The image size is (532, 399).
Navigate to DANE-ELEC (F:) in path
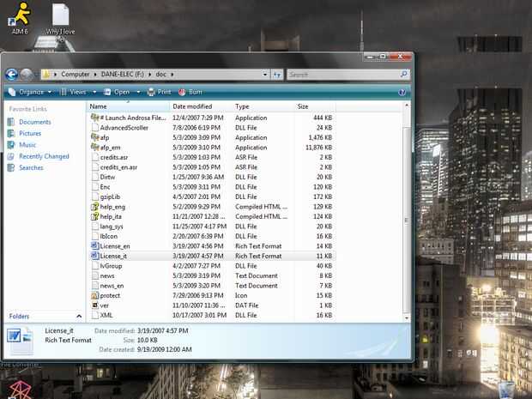[x=123, y=75]
